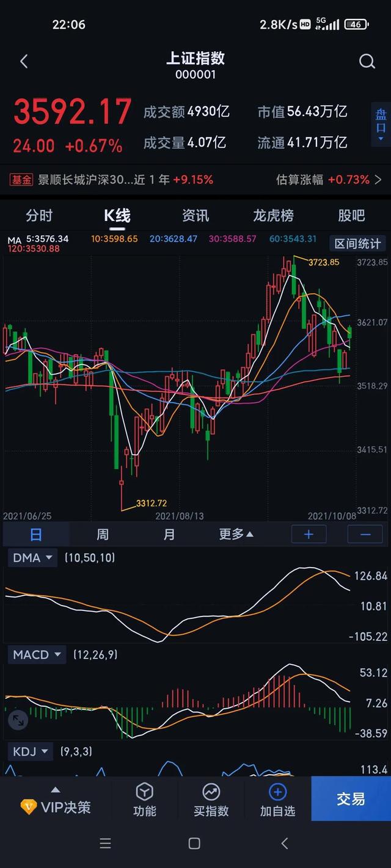Select the 日 daily period
The height and width of the screenshot is (868, 391).
click(x=36, y=535)
